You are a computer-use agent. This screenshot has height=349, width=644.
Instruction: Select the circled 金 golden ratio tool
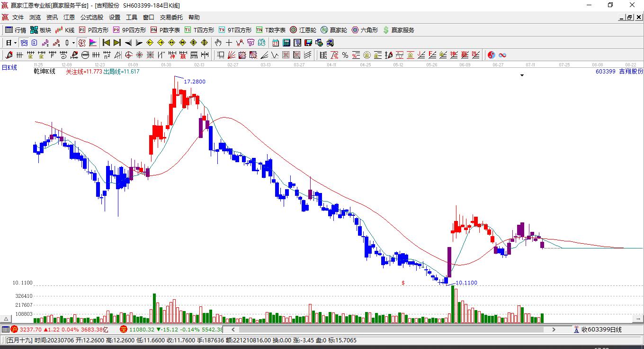pos(367,55)
